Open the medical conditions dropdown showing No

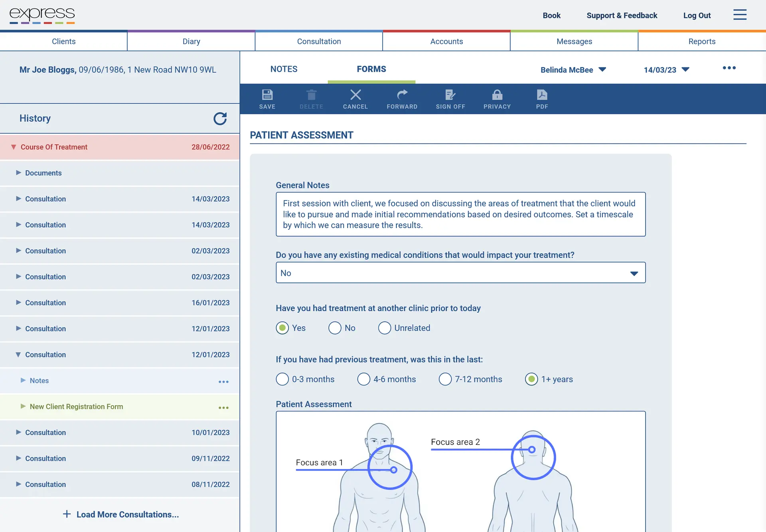[x=460, y=273]
